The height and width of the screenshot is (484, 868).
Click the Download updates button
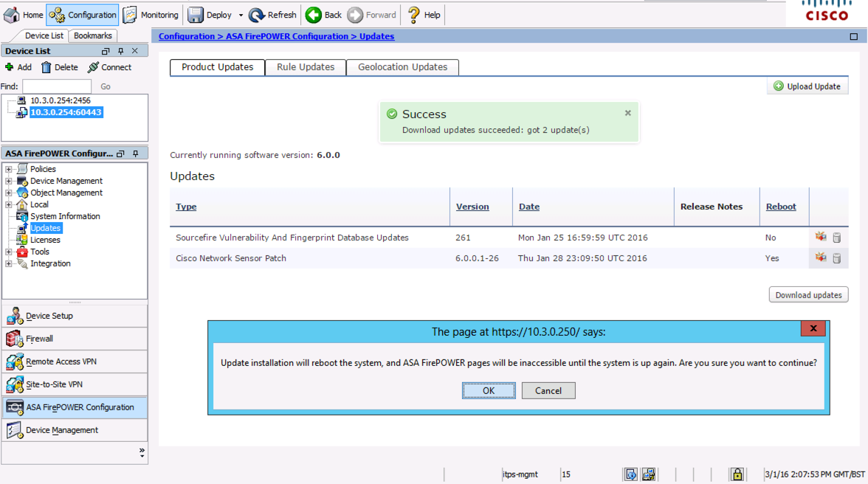[808, 295]
